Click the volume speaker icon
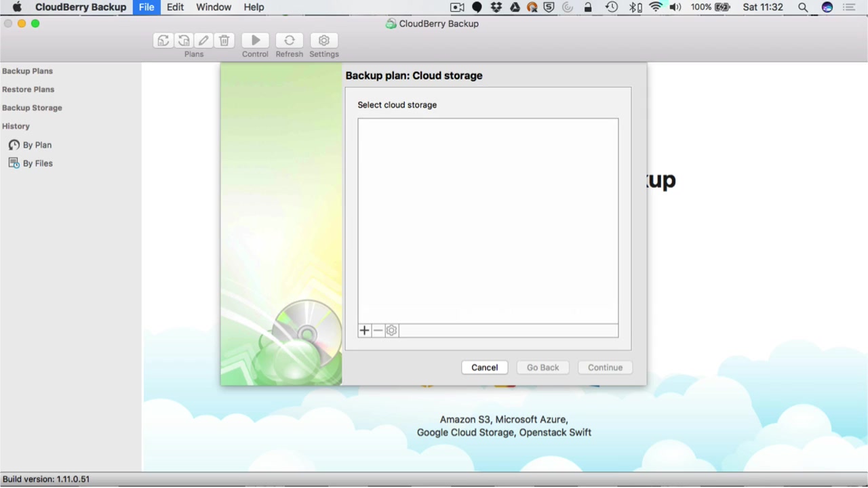 (x=675, y=7)
